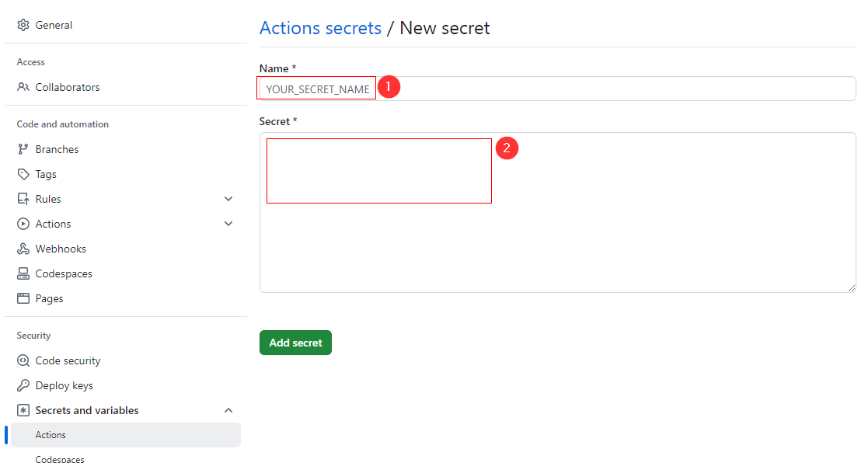The width and height of the screenshot is (868, 463).
Task: Open Webhooks settings via its icon
Action: coord(23,248)
